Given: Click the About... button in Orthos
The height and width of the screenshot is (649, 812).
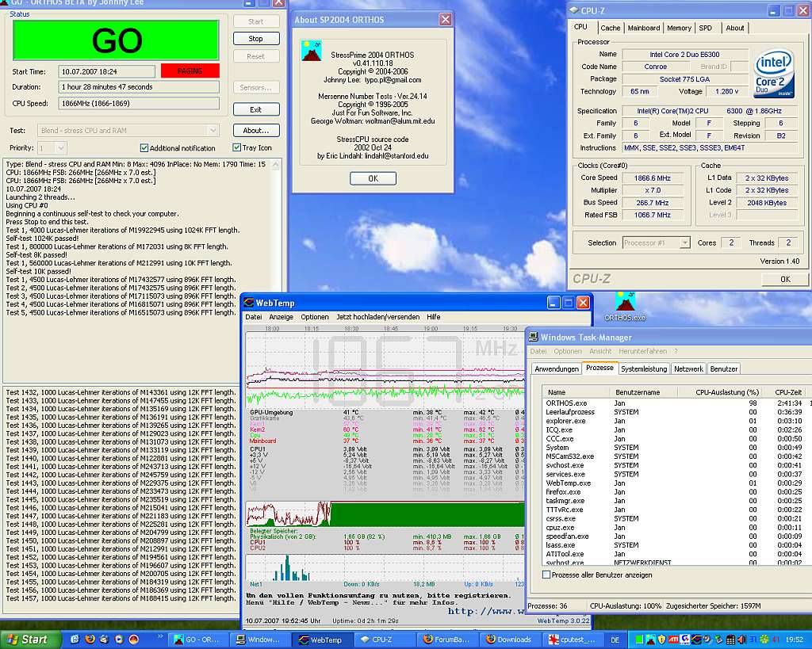Looking at the screenshot, I should click(x=256, y=131).
